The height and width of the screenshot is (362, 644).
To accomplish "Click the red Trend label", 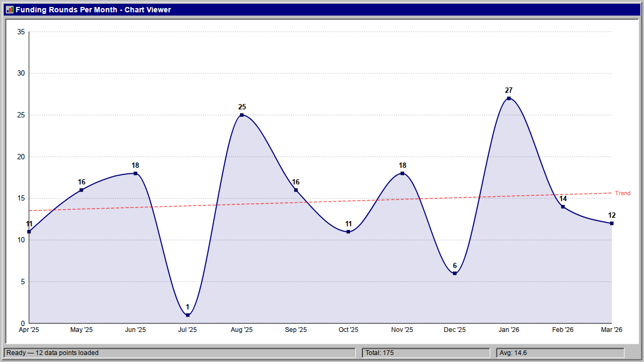I will 623,193.
